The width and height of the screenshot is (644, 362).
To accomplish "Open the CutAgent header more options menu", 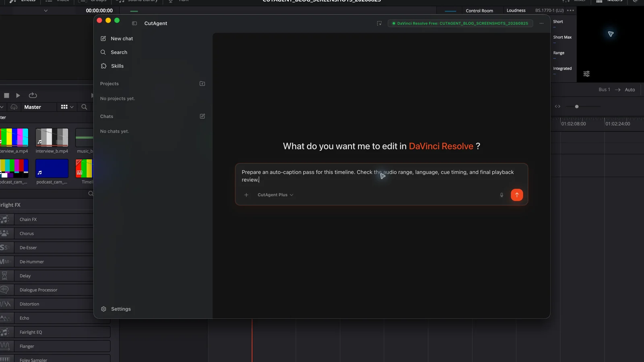I will 541,23.
